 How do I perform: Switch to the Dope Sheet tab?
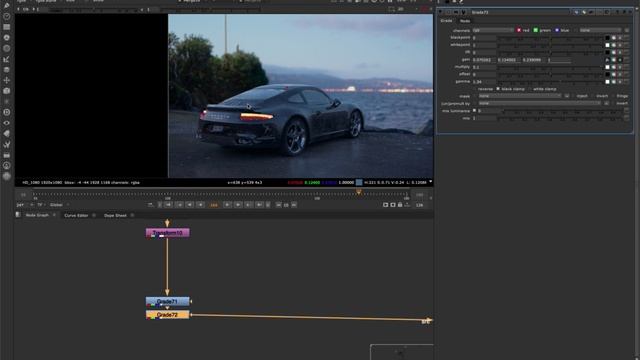click(115, 215)
